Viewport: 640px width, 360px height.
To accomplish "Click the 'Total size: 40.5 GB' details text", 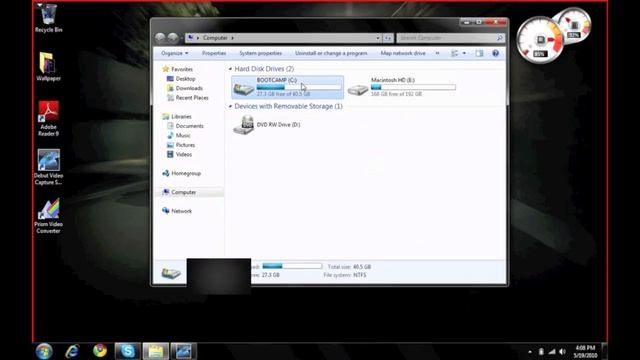I will [349, 267].
